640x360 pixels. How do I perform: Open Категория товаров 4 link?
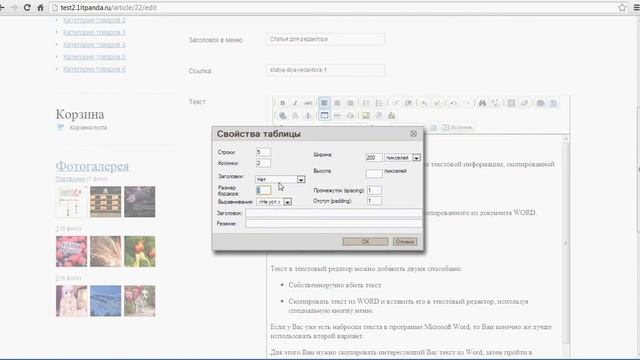tap(94, 44)
